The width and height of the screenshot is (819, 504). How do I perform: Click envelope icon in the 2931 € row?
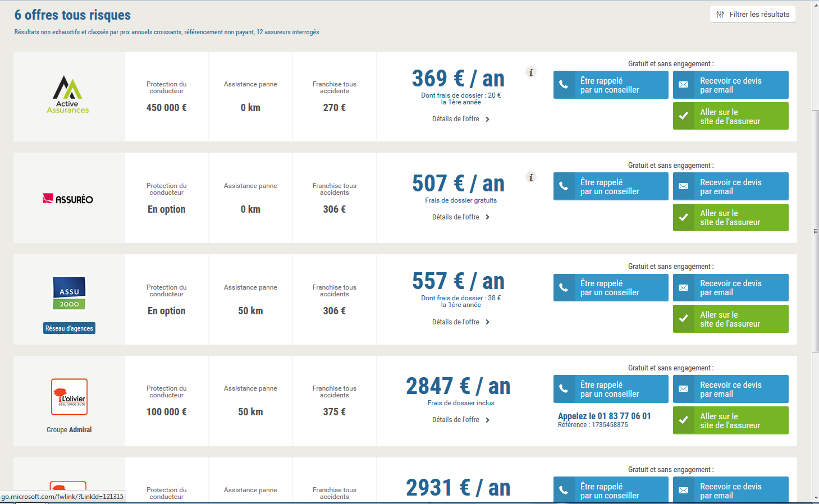(683, 489)
